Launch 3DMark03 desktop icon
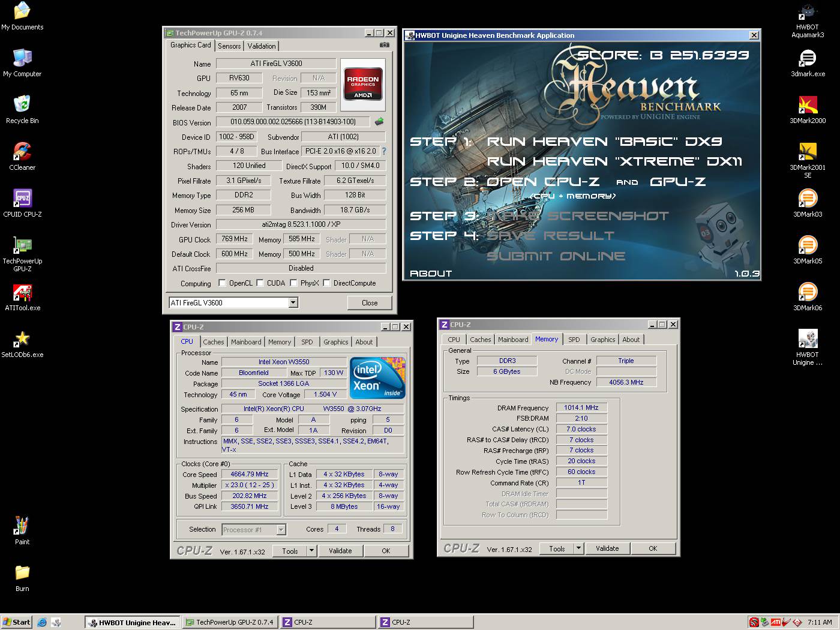The width and height of the screenshot is (840, 630). [808, 203]
